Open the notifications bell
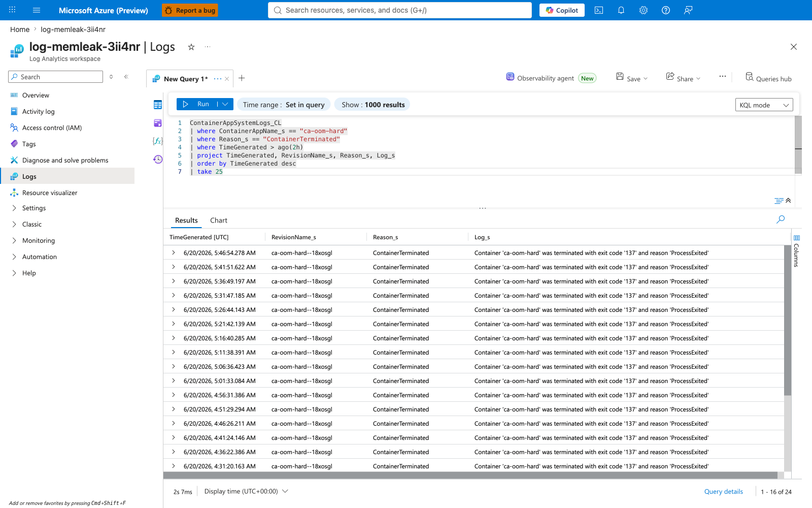812x508 pixels. (x=621, y=10)
